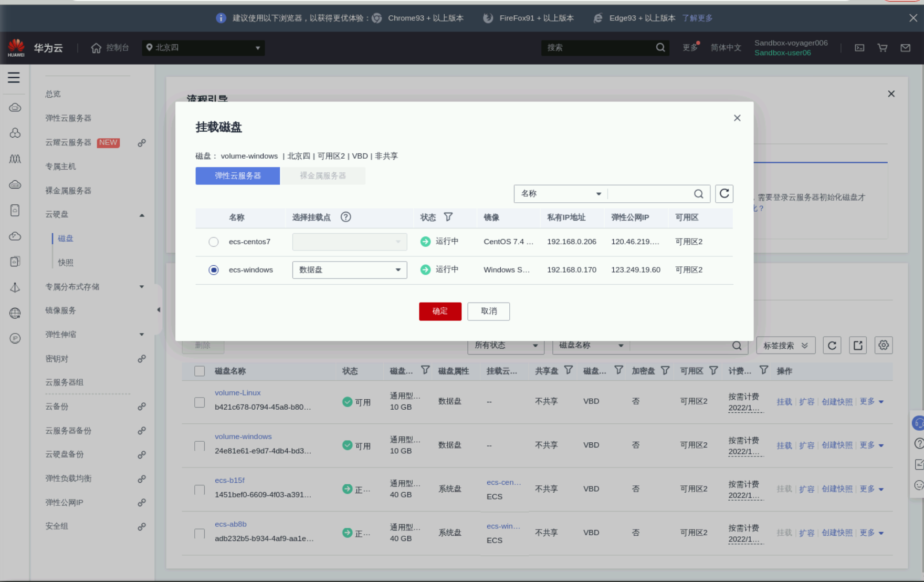Open 更多 actions for volume-Linux
Screen dimensions: 924x582
coord(871,402)
